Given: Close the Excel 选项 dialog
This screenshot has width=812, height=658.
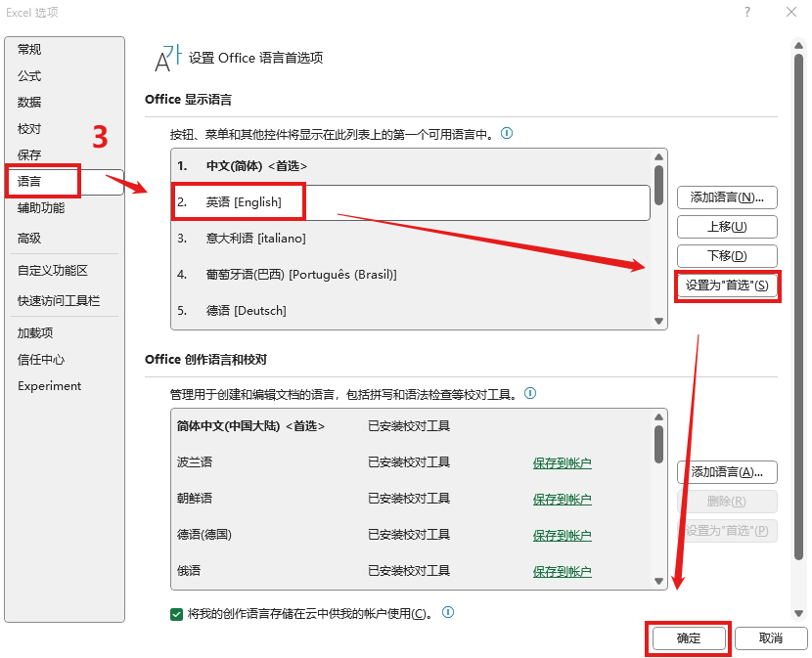Looking at the screenshot, I should (790, 12).
